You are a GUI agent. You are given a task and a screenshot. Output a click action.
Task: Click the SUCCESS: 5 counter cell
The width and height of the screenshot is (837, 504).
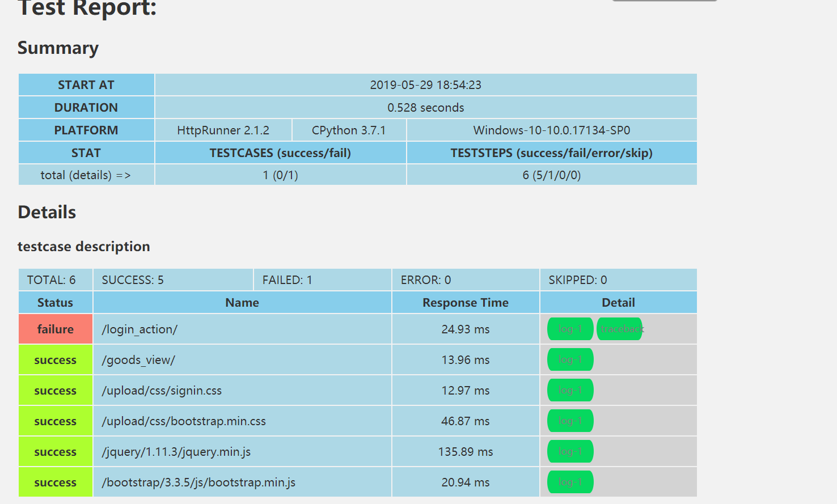[133, 280]
